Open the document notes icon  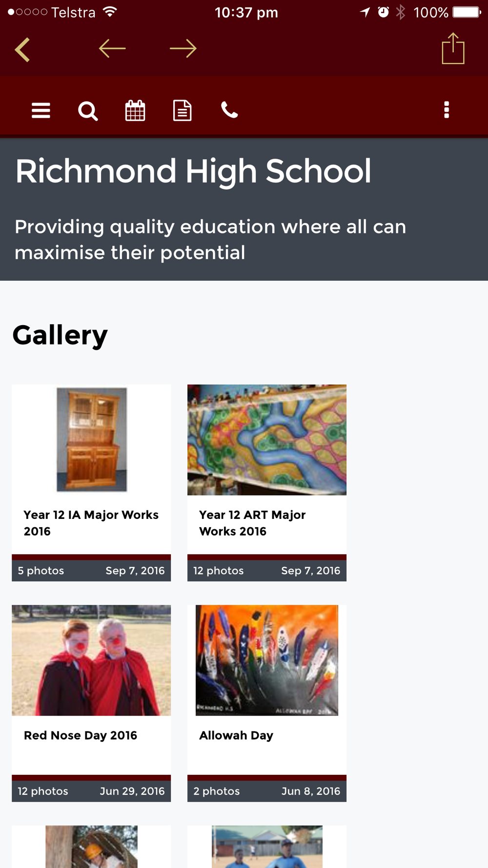point(183,111)
